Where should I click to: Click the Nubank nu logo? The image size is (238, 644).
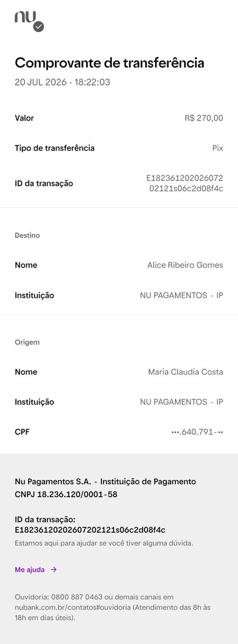point(25,17)
